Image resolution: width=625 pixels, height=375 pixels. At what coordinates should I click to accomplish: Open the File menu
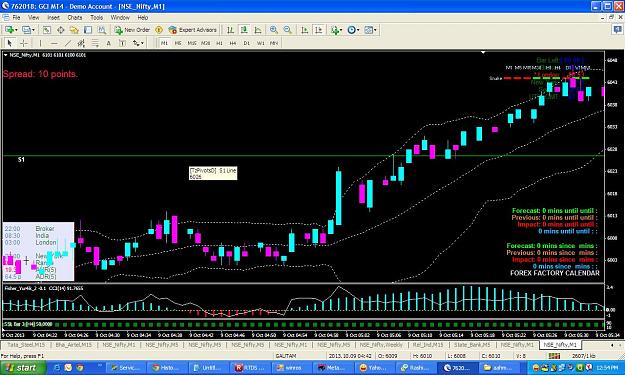click(16, 18)
